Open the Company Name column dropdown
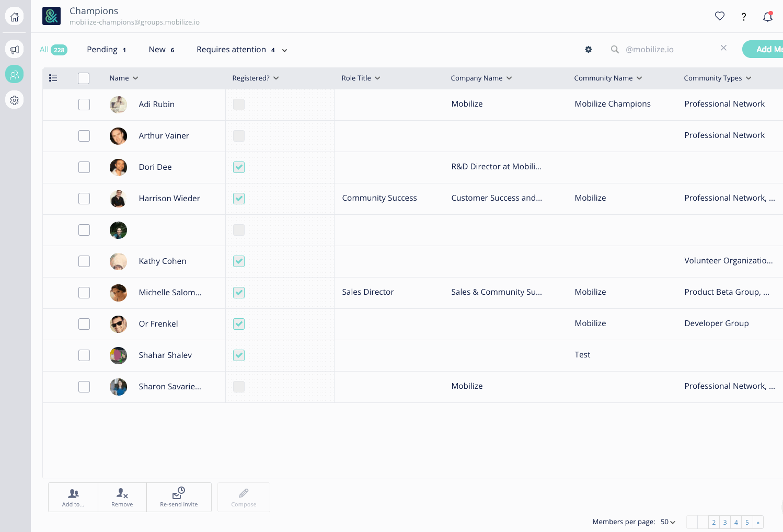 (x=509, y=78)
